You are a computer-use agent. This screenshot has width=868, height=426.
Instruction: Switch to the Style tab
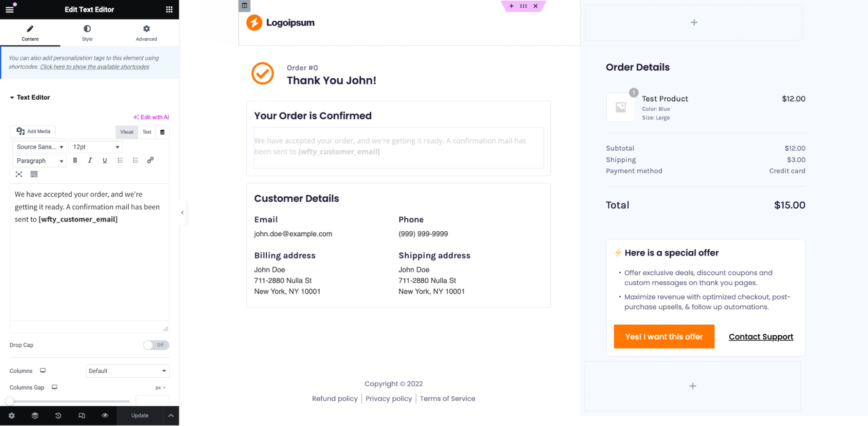[87, 33]
